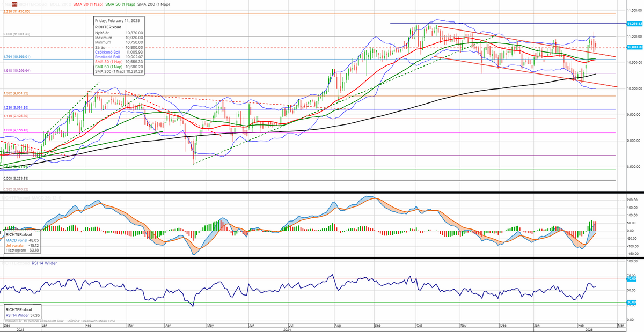Image resolution: width=644 pixels, height=332 pixels.
Task: Select the Minimum 10,750.00 tooltip row
Action: [119, 42]
